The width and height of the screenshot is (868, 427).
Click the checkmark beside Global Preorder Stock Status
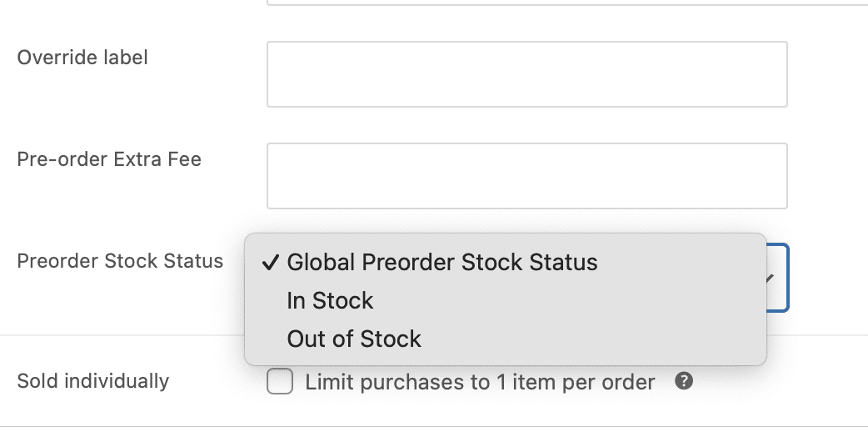[270, 263]
